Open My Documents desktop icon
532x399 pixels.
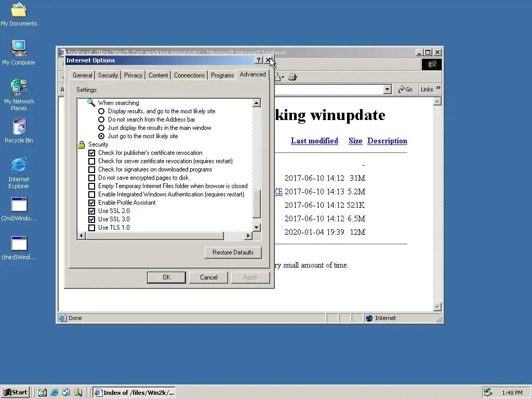[x=19, y=14]
